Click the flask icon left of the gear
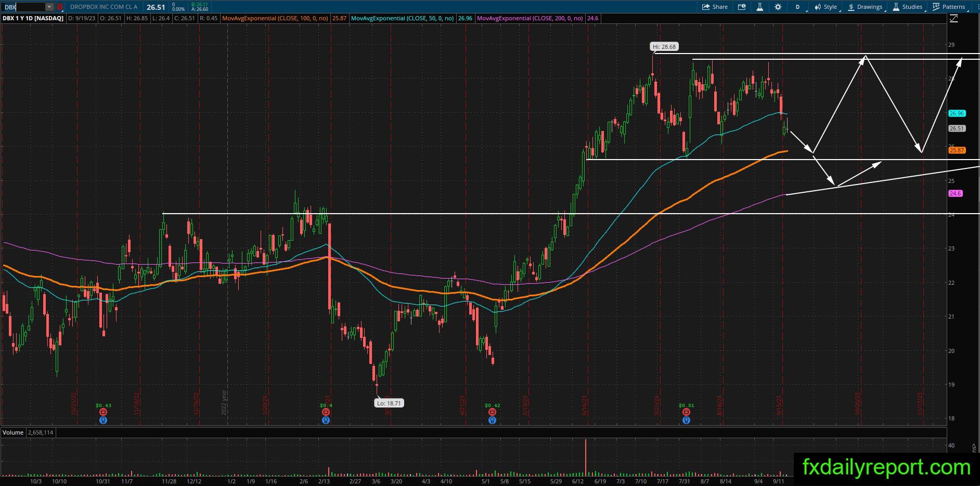This screenshot has height=486, width=980. 759,7
